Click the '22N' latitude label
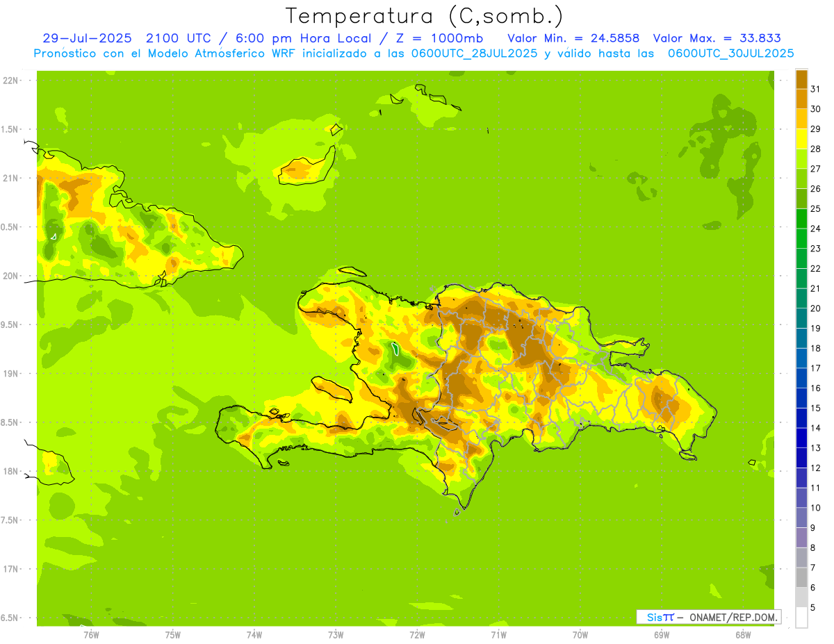This screenshot has height=644, width=834. [11, 81]
